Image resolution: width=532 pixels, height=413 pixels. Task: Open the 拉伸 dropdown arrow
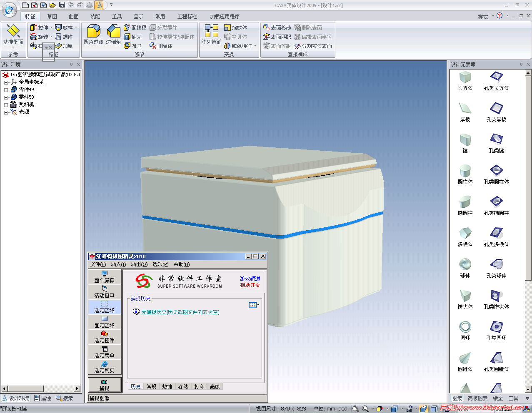point(51,27)
